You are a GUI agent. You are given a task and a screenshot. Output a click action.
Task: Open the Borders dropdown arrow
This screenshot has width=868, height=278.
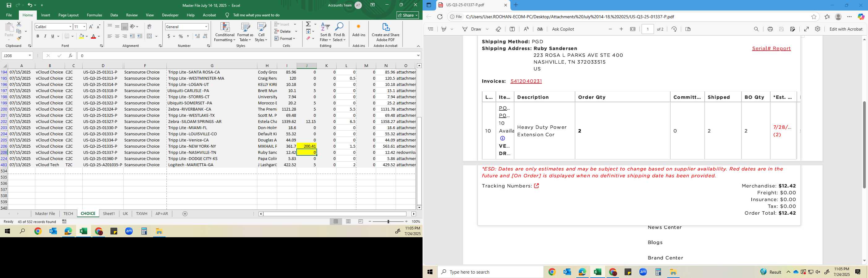click(72, 36)
